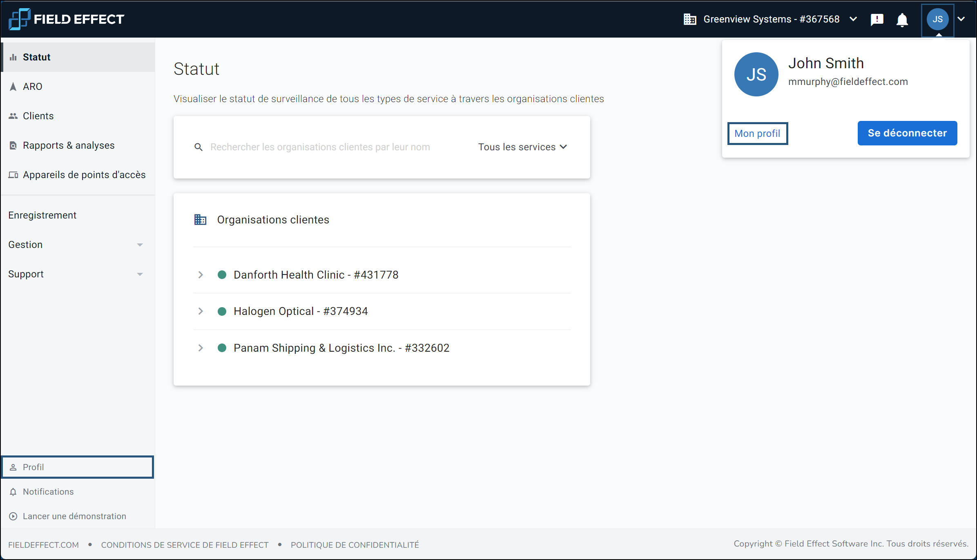Go to Rapports & analyses
977x560 pixels.
tap(68, 145)
